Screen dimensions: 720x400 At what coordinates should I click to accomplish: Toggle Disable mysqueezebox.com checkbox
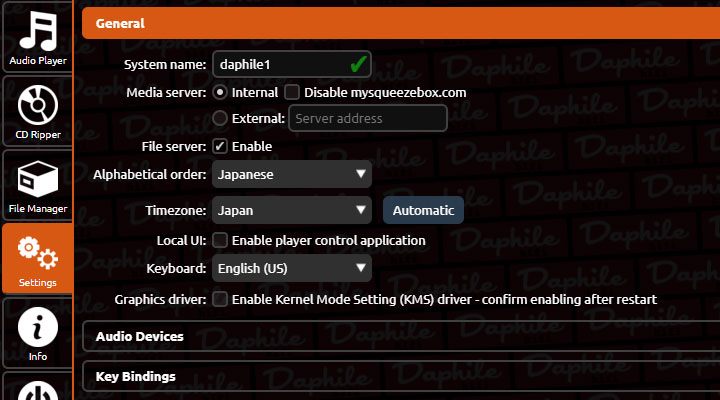[292, 92]
